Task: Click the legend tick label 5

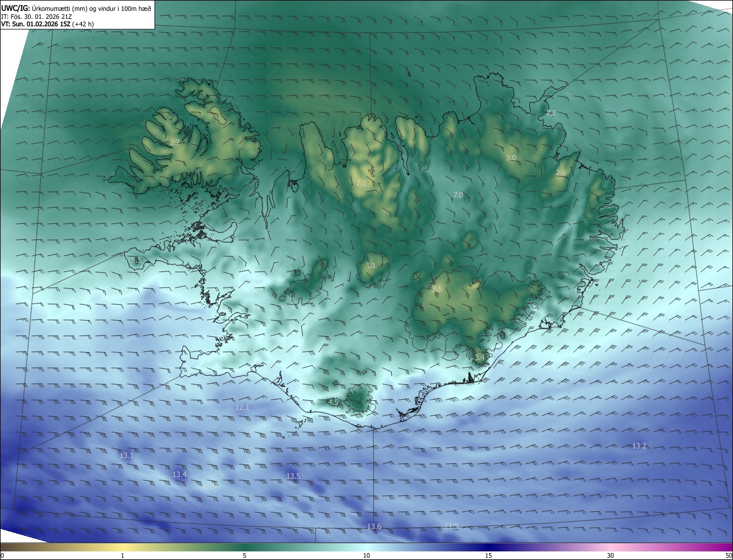Action: pos(245,555)
